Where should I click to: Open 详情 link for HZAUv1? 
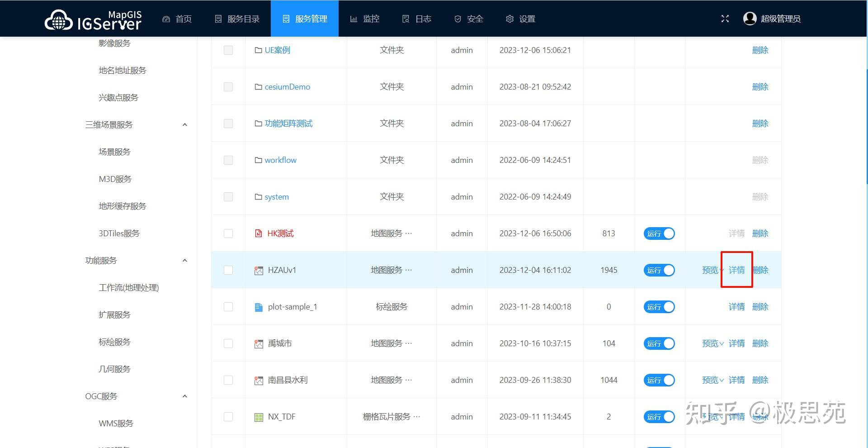736,270
